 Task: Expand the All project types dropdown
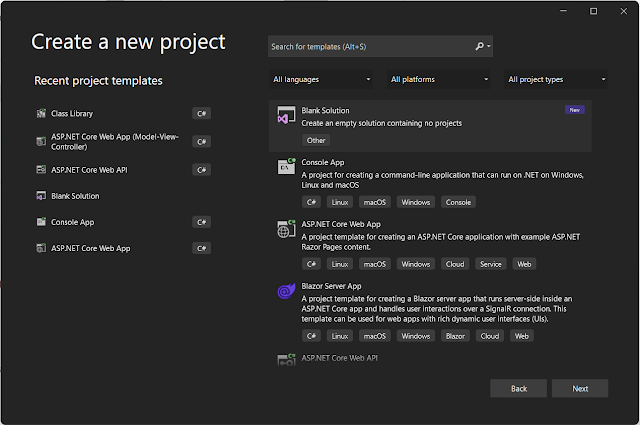tap(557, 79)
